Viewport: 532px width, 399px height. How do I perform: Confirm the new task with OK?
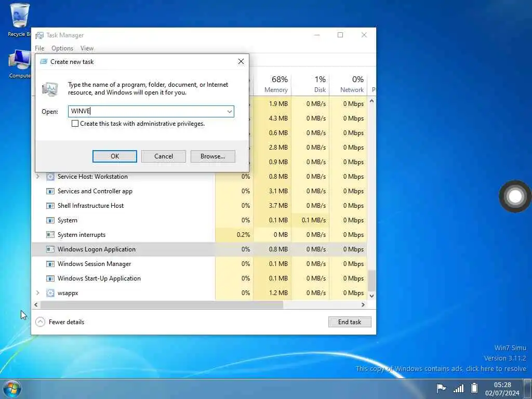[x=115, y=156]
